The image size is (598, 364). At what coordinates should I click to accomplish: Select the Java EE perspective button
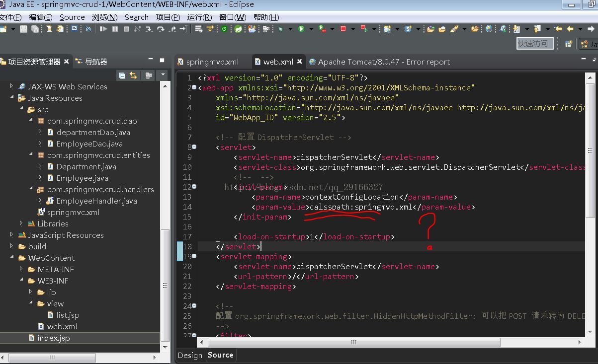(x=589, y=44)
